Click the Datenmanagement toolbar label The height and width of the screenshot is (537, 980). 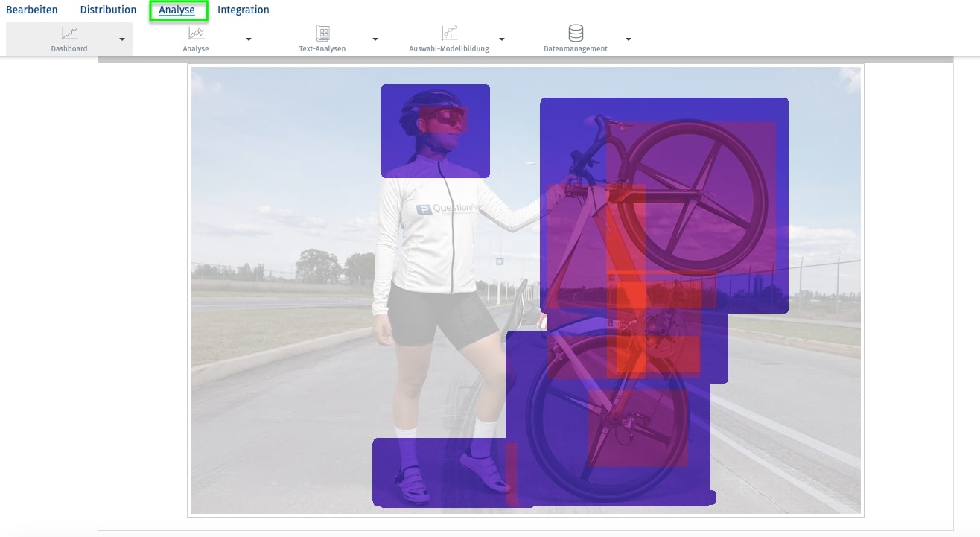point(576,49)
